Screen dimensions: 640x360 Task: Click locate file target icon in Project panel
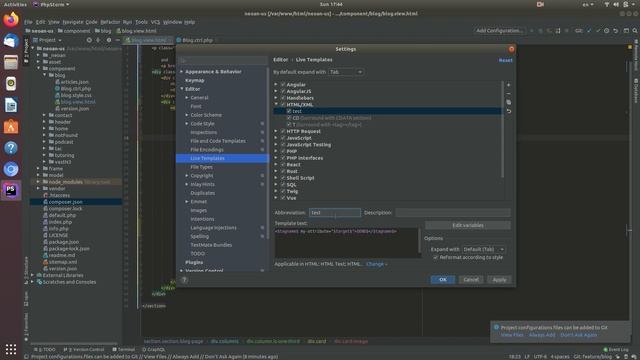(89, 40)
